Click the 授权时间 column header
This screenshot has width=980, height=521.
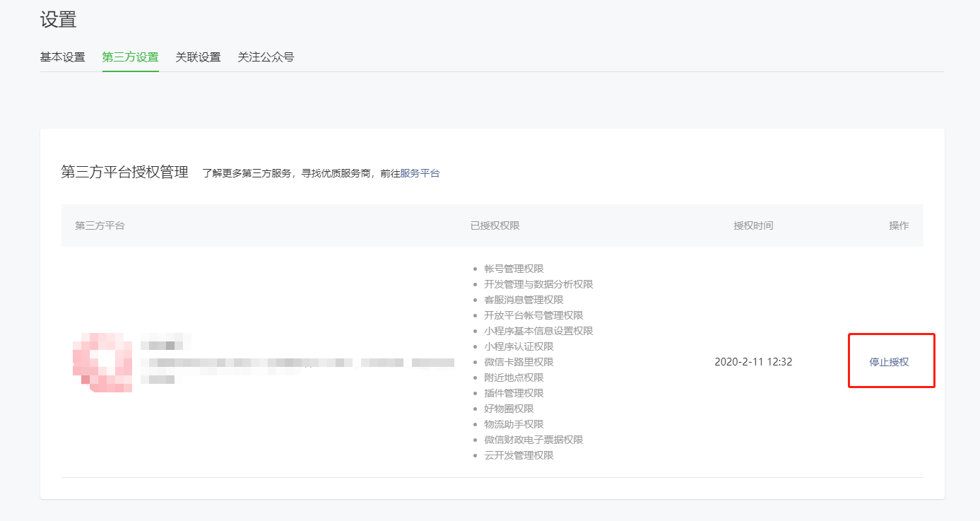[753, 226]
